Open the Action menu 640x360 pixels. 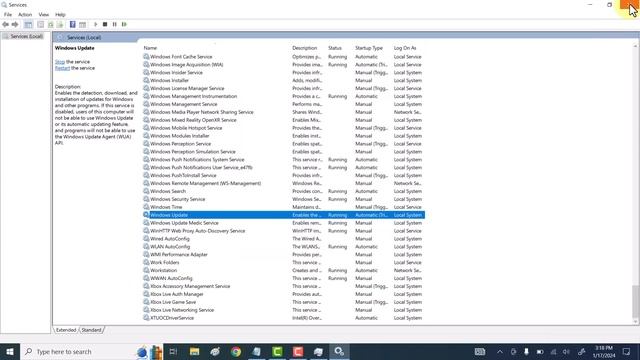(25, 14)
